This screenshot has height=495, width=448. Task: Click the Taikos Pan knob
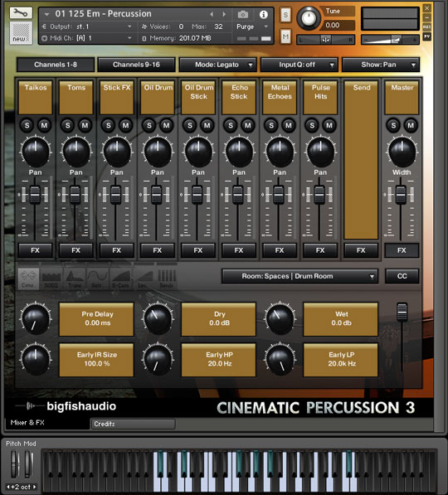click(36, 153)
